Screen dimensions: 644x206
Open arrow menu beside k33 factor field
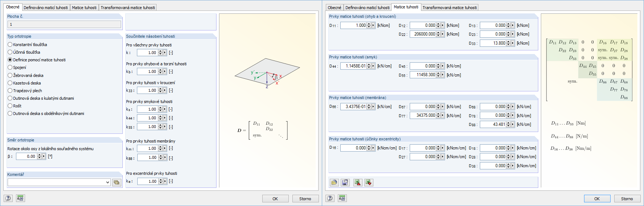coord(165,90)
